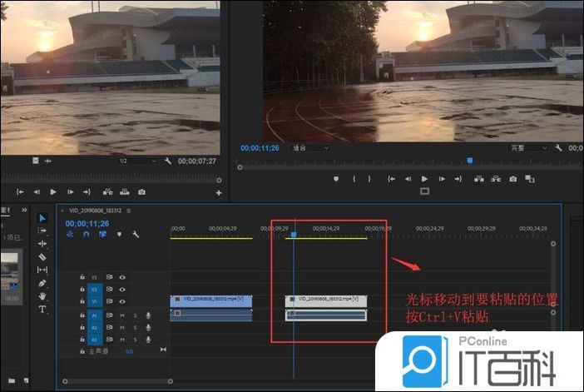
Task: Mute audio track A1
Action: pos(121,315)
